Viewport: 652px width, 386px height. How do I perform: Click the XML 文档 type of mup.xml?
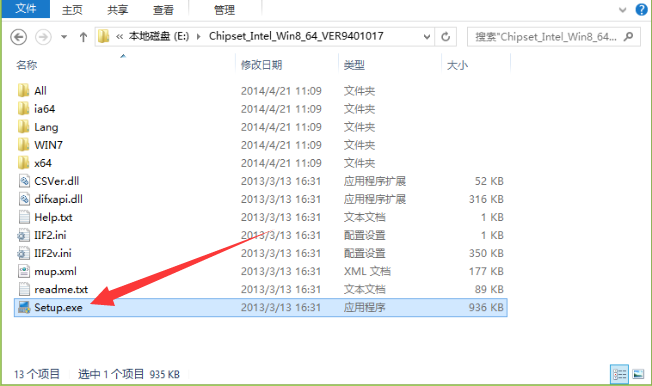367,271
